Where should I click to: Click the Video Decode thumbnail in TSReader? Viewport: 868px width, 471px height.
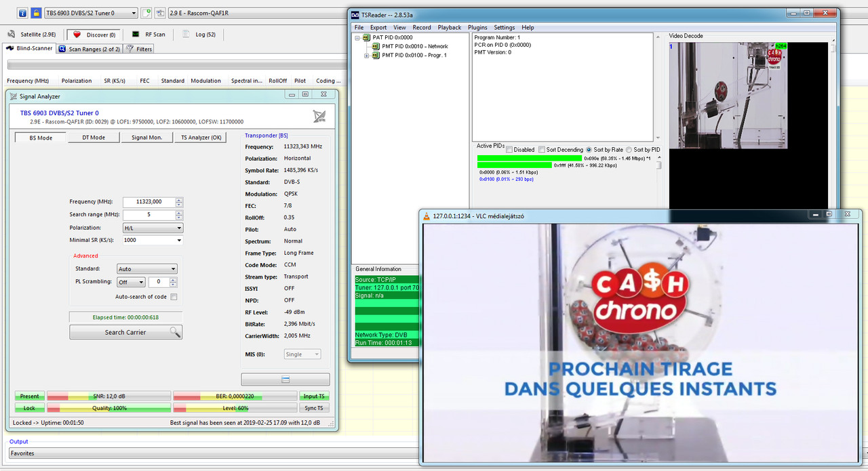730,95
